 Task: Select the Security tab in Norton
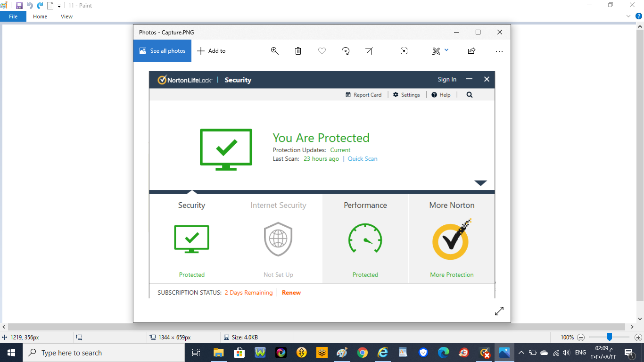pyautogui.click(x=192, y=239)
